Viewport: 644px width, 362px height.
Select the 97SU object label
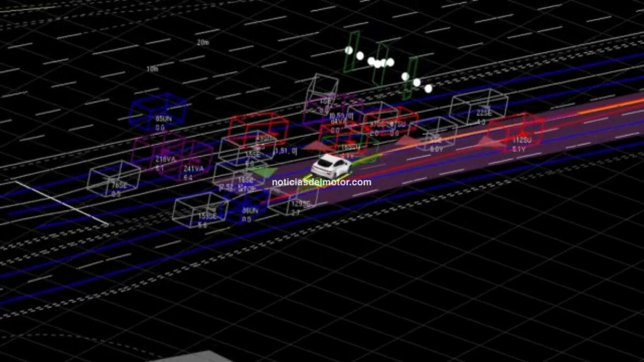coord(399,125)
